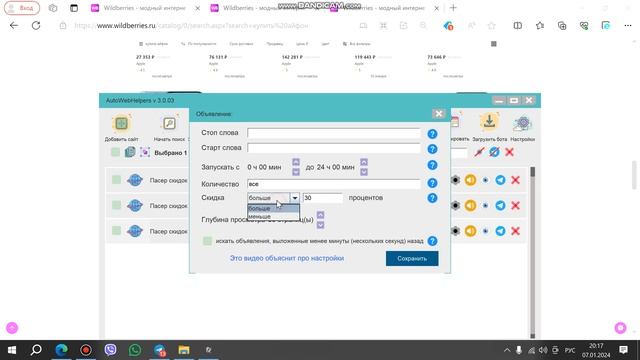
Task: Decrease the до 24 ч end time
Action: (364, 172)
